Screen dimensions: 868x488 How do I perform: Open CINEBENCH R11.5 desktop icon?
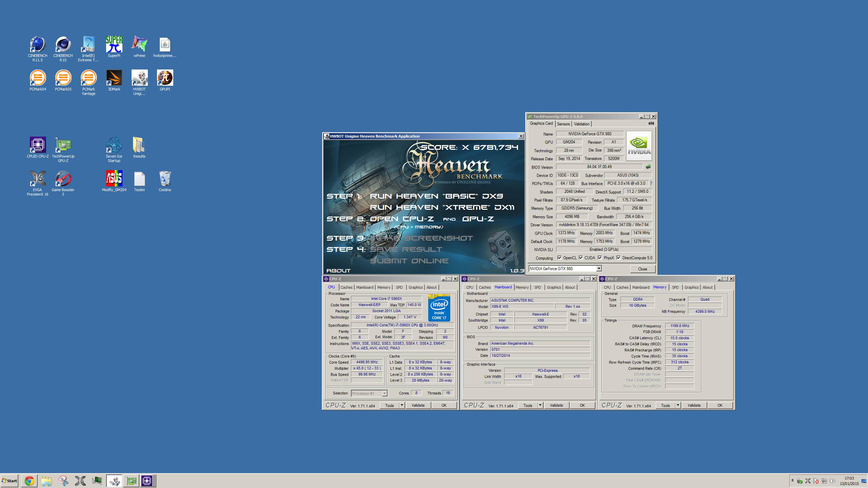pyautogui.click(x=38, y=49)
